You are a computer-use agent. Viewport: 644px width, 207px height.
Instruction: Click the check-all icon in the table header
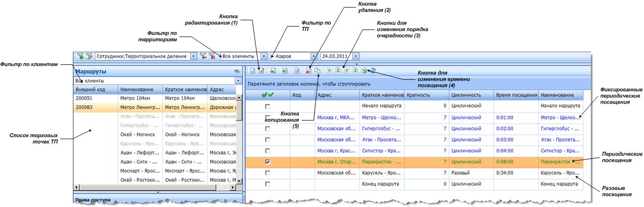coord(268,95)
